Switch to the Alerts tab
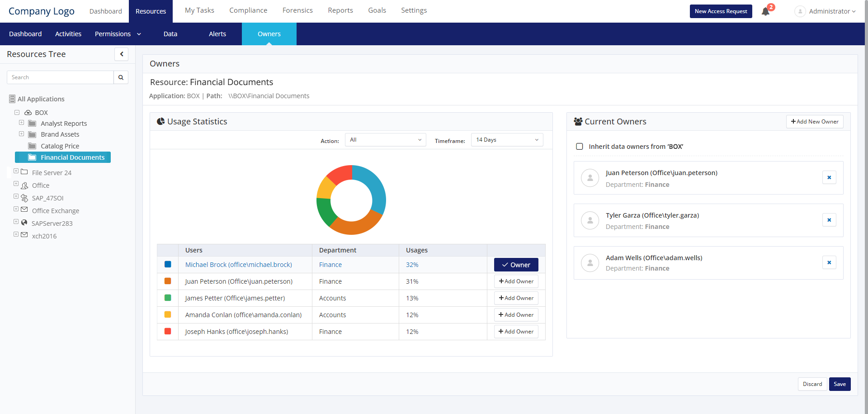 217,34
